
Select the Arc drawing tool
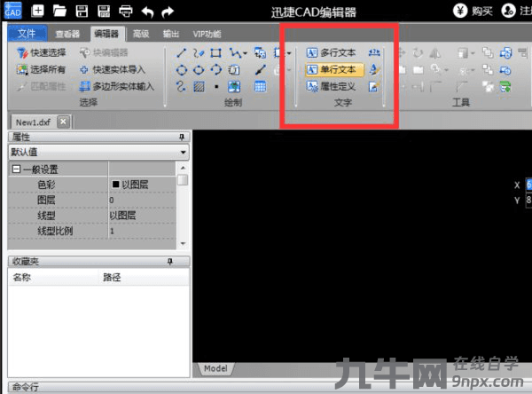[215, 70]
